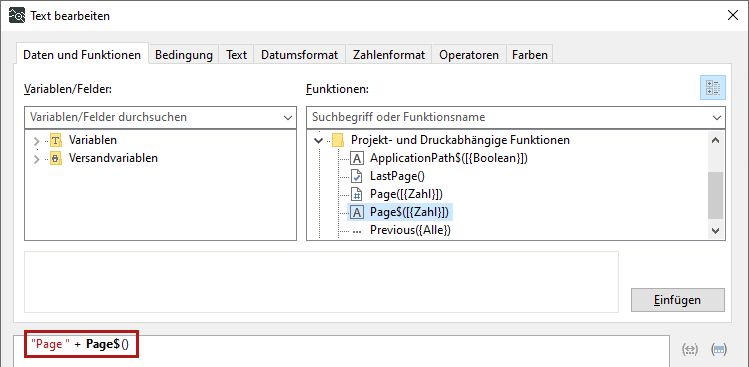749x367 pixels.
Task: Select Page([{Zahl}]) in the function list
Action: (x=406, y=194)
